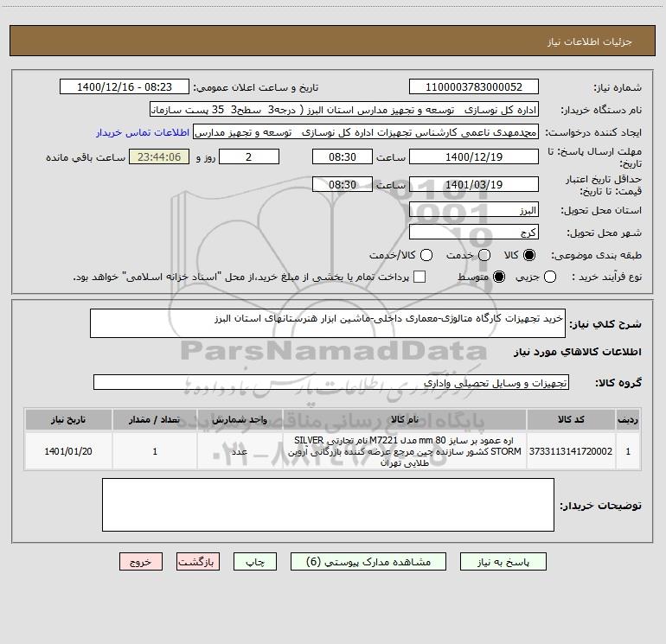Click the توضیحات خریدار text area
666x644 pixels.
click(328, 505)
